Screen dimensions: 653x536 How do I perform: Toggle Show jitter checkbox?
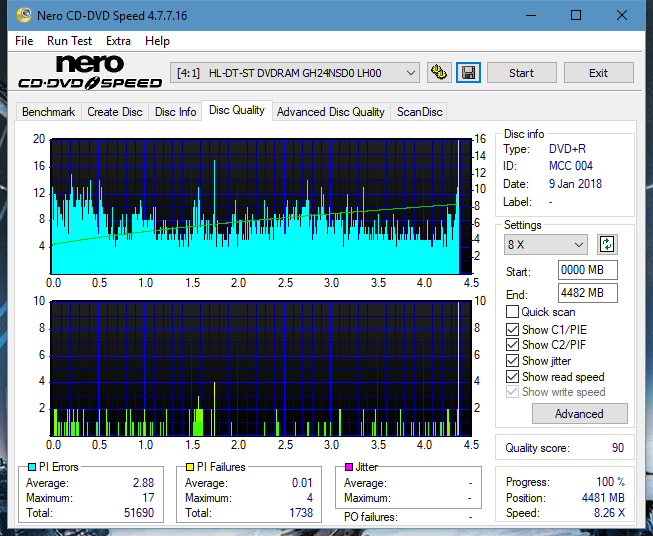[512, 361]
